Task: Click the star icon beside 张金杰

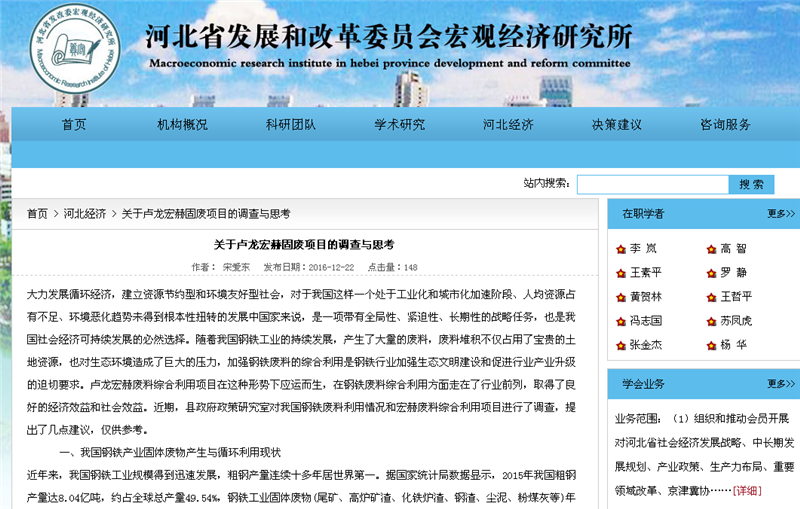Action: tap(621, 345)
